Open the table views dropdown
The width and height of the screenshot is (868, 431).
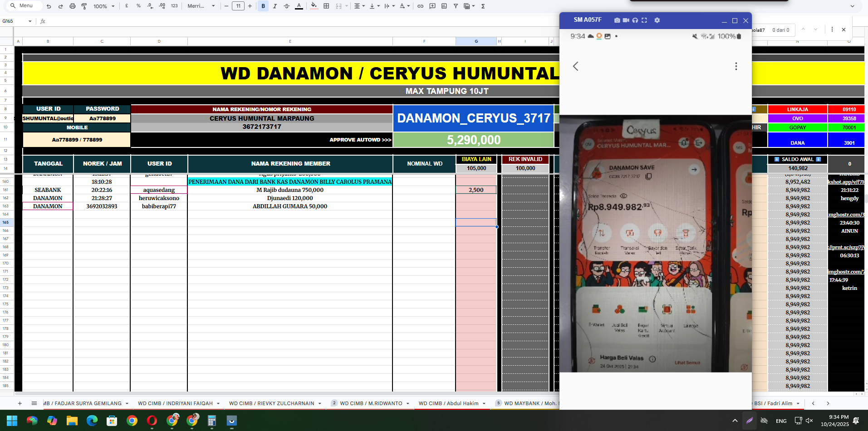pos(469,6)
